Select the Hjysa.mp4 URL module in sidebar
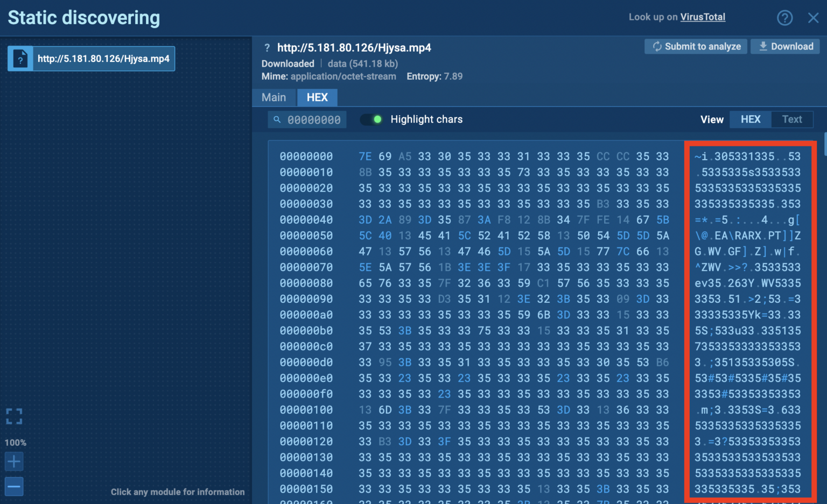Image resolution: width=827 pixels, height=504 pixels. coord(103,59)
